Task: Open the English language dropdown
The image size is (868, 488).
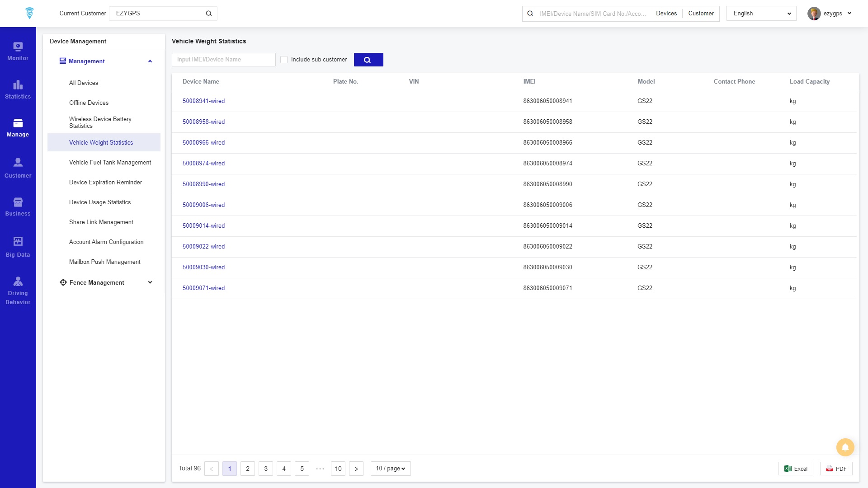Action: [x=761, y=14]
